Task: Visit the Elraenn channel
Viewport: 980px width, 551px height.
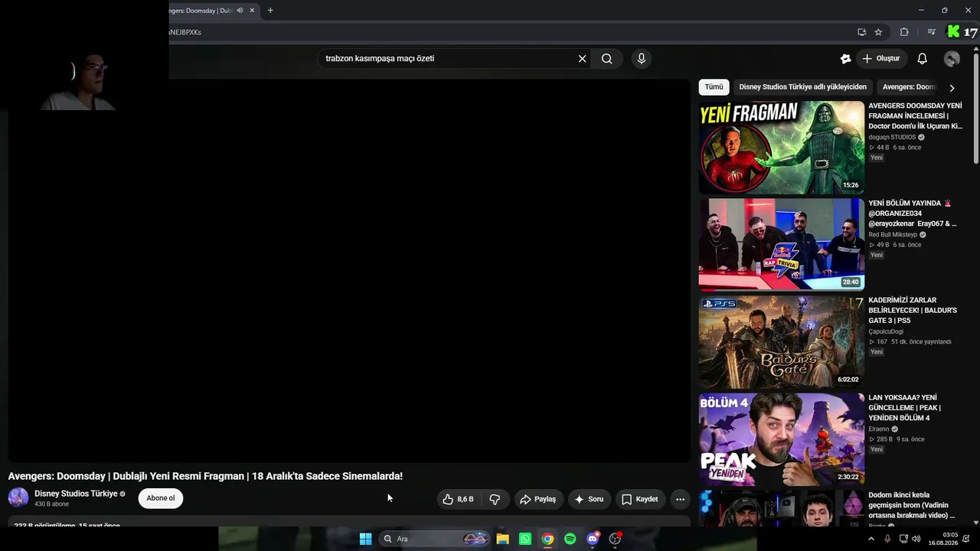Action: [x=879, y=429]
